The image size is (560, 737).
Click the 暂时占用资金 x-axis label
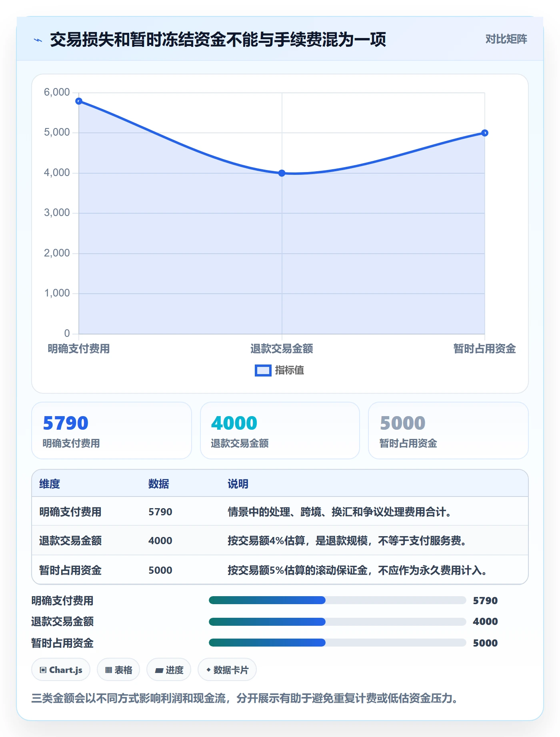tap(484, 348)
